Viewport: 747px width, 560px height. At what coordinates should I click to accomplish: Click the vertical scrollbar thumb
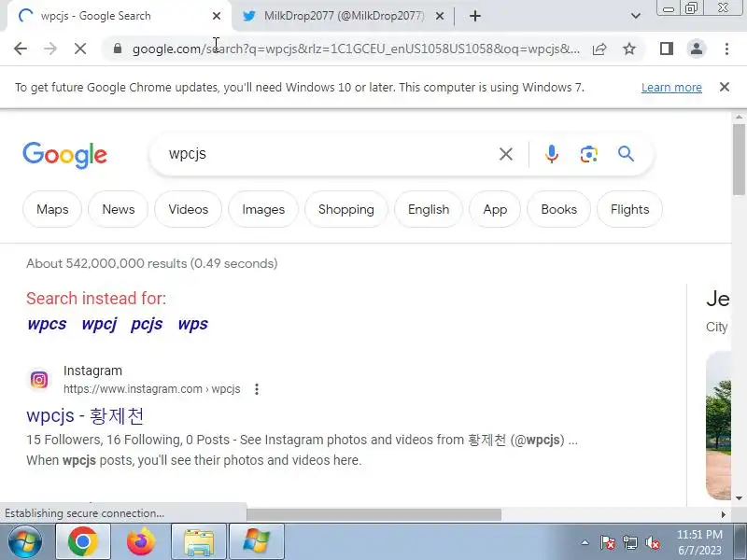(x=739, y=159)
